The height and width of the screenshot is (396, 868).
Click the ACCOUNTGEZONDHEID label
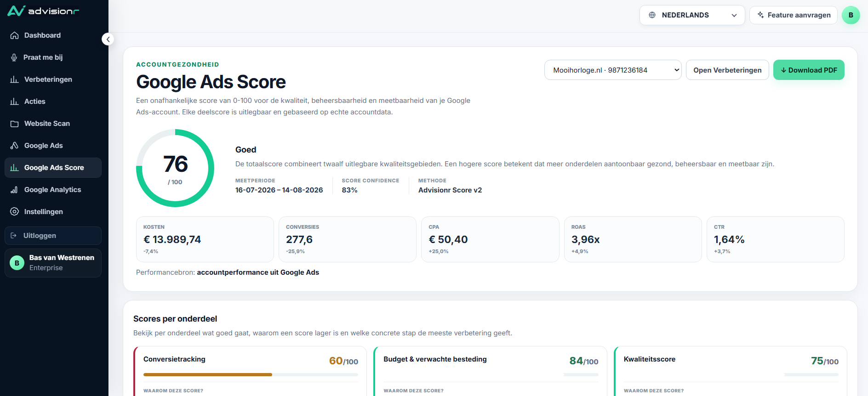click(x=177, y=65)
